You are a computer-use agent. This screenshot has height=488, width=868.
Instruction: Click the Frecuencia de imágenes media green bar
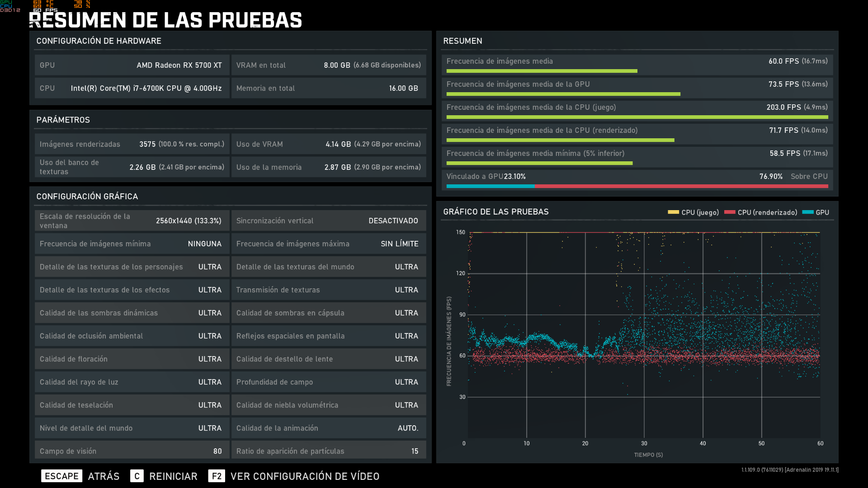542,71
